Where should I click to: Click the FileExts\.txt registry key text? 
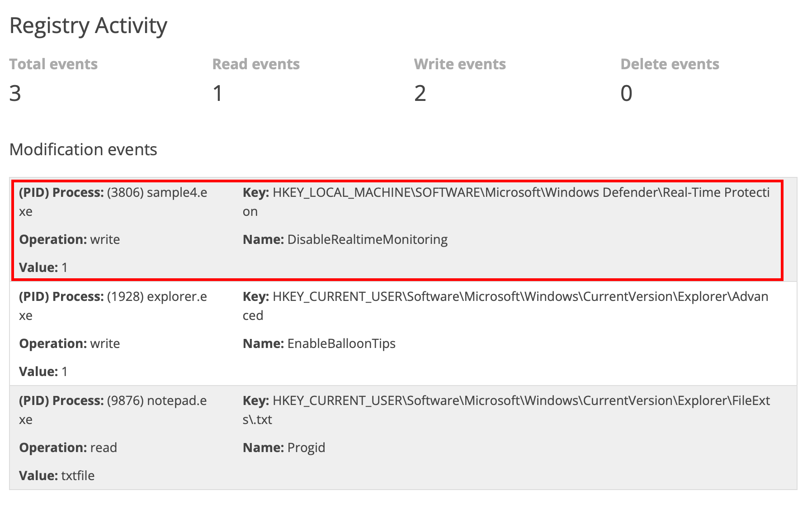506,410
